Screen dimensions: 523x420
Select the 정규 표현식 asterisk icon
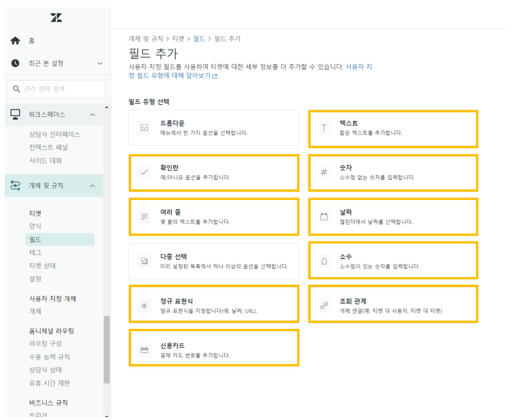coord(144,304)
